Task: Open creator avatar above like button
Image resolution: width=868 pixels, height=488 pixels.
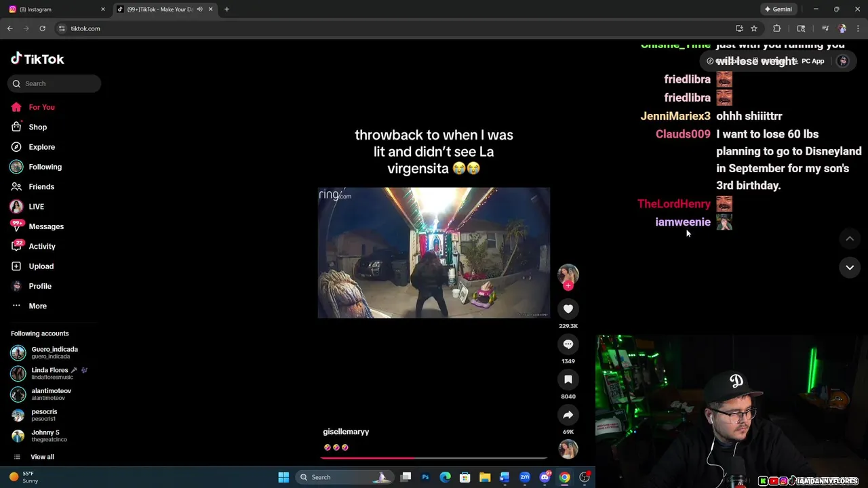Action: 568,273
